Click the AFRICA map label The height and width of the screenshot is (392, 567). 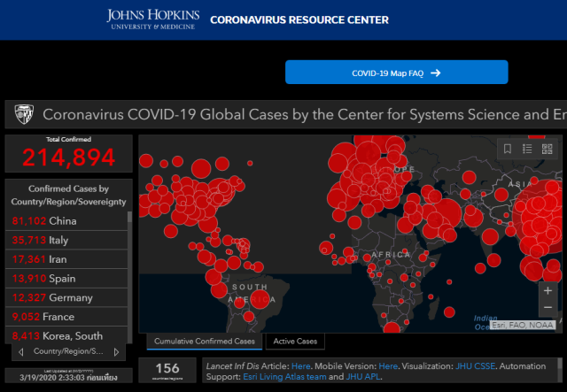coord(391,255)
